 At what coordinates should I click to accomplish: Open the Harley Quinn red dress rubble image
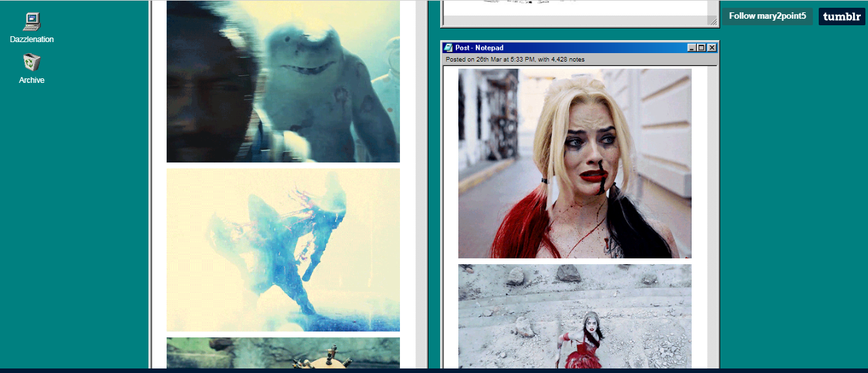coord(575,316)
